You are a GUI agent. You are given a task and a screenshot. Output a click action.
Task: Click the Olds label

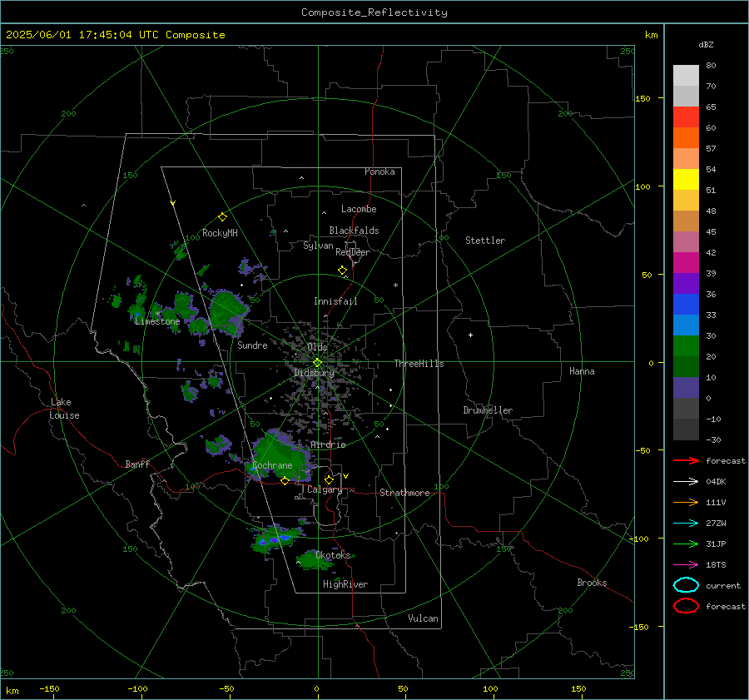coord(317,347)
